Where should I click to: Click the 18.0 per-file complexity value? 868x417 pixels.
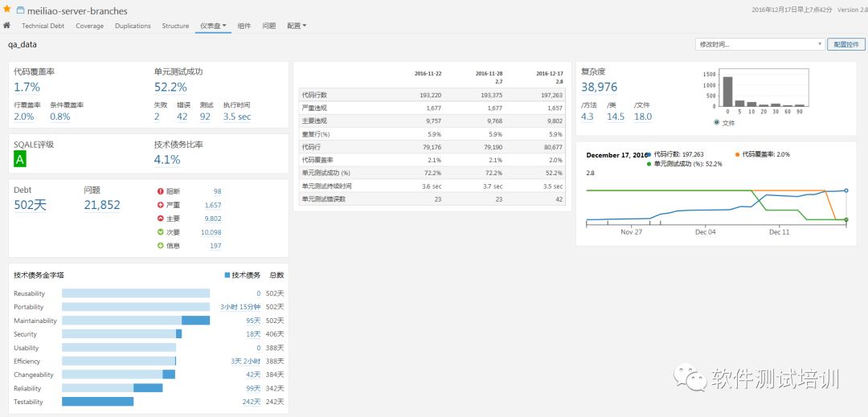[643, 117]
